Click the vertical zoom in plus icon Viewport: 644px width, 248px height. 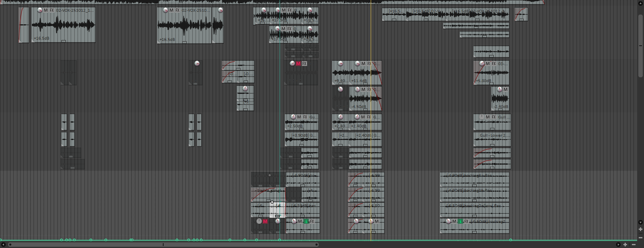(x=640, y=229)
